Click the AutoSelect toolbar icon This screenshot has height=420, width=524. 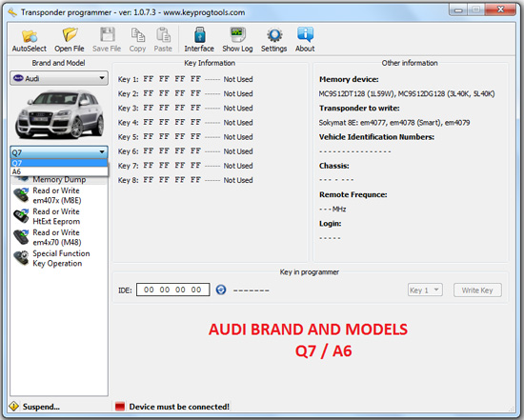[30, 40]
